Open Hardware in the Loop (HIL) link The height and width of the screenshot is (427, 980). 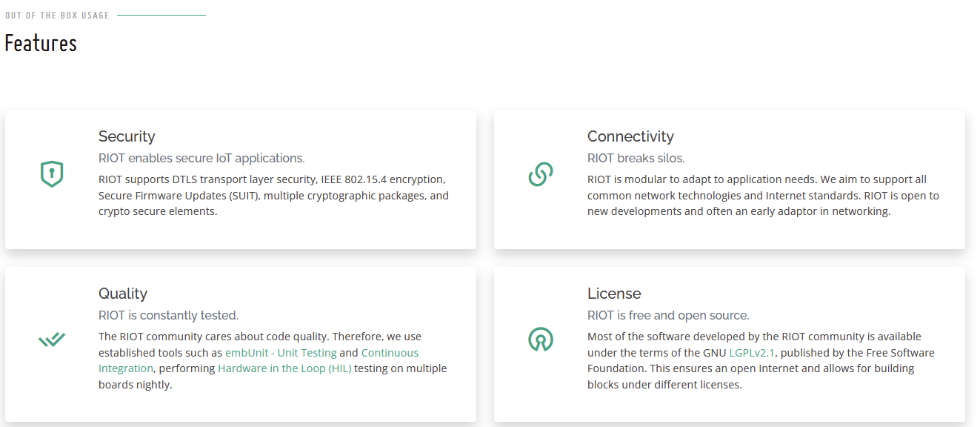(284, 368)
